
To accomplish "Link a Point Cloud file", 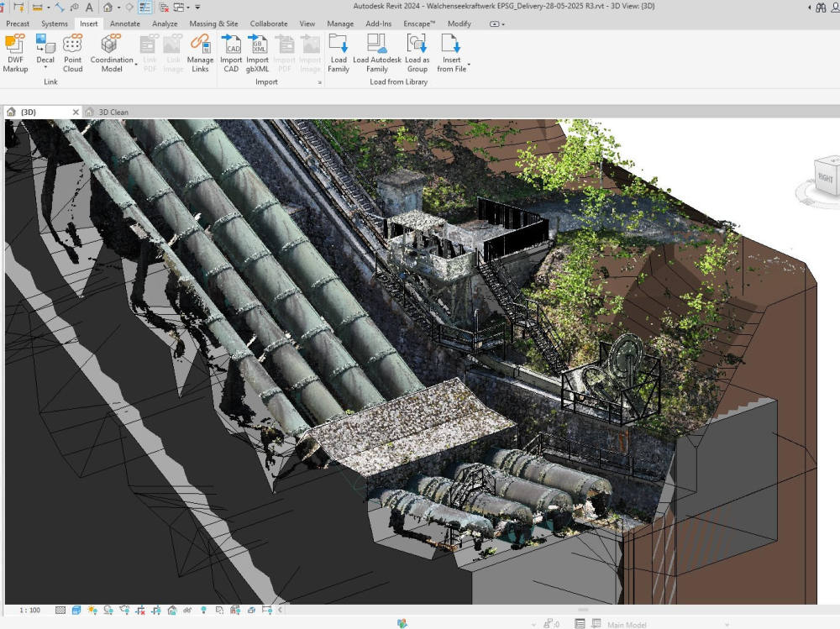I will 72,53.
